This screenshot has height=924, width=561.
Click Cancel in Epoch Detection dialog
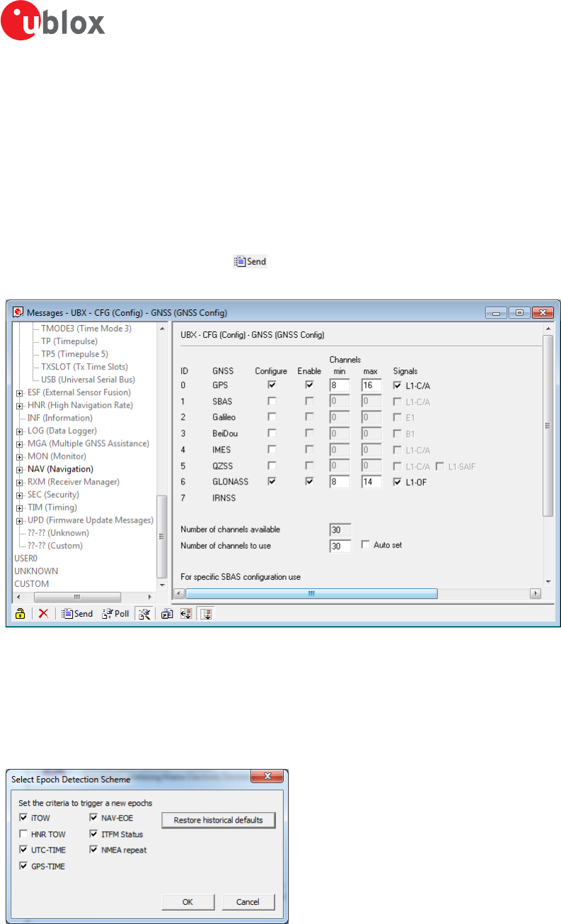[x=249, y=901]
